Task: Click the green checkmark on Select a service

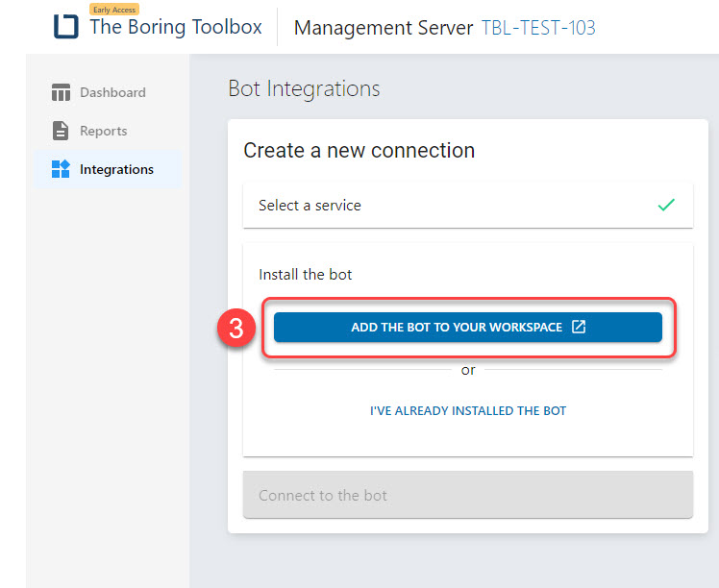Action: click(x=666, y=205)
